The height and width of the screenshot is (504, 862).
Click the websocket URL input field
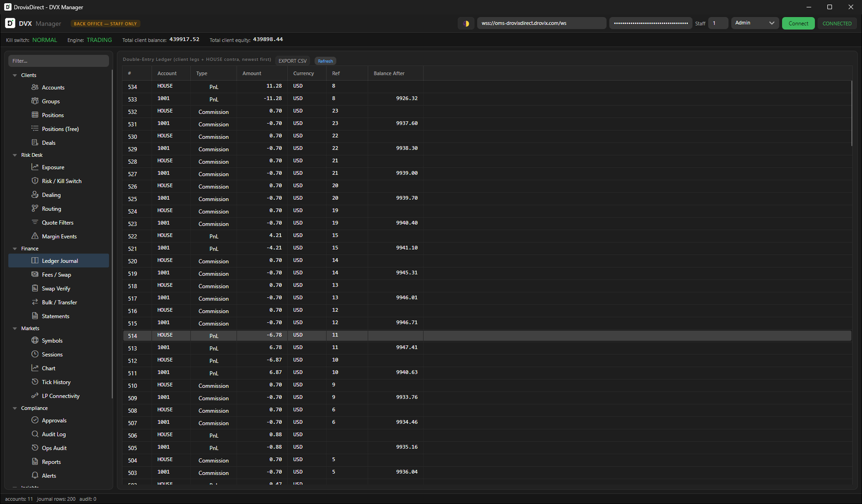(541, 23)
